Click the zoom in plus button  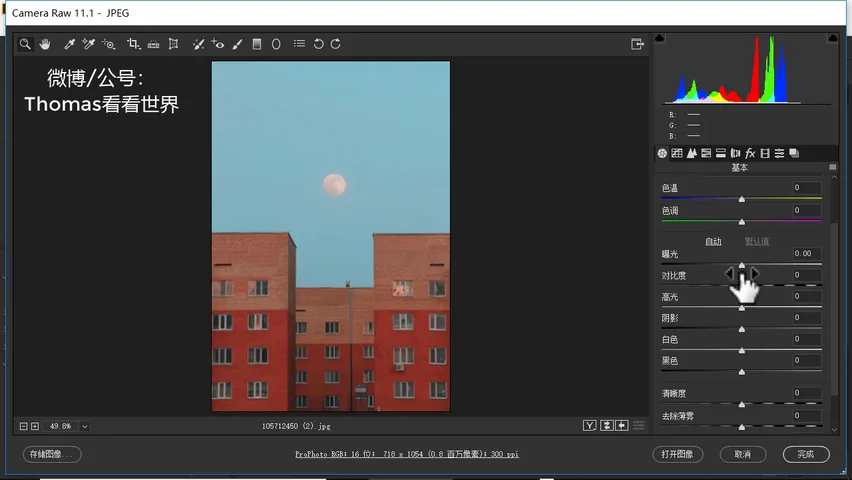(x=35, y=426)
